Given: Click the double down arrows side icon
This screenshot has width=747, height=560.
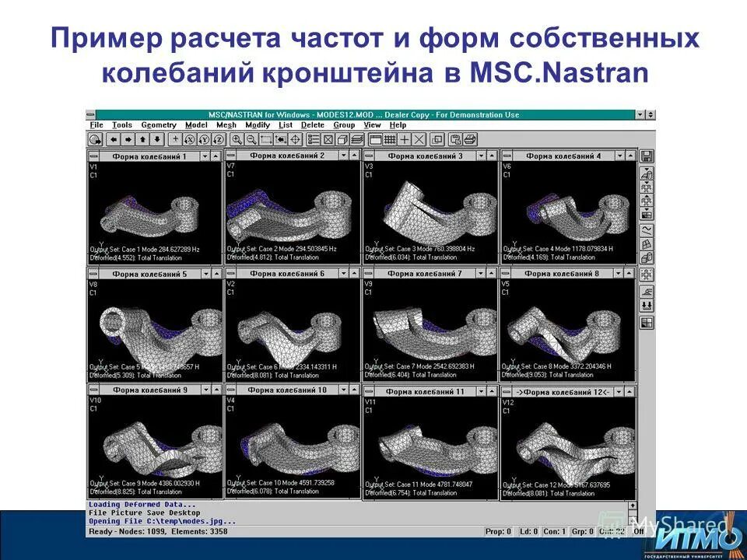Looking at the screenshot, I should click(x=647, y=305).
